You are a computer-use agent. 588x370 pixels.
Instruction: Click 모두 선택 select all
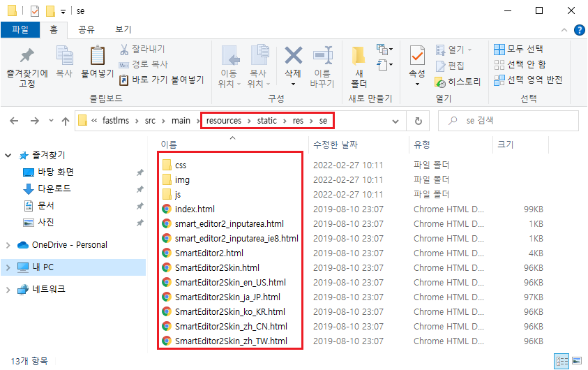click(x=519, y=49)
